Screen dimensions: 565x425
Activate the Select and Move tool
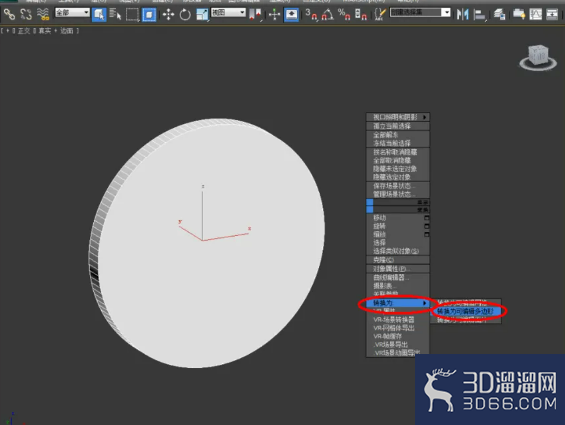point(168,14)
